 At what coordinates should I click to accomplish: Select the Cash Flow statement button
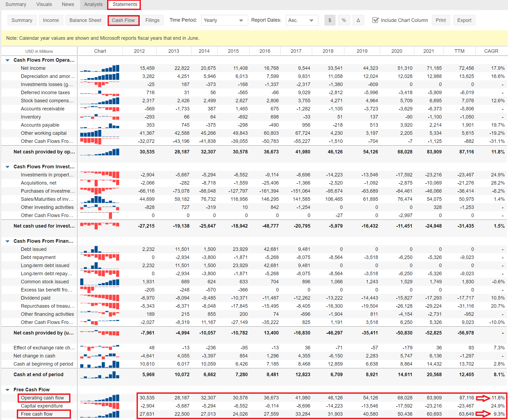tap(123, 20)
